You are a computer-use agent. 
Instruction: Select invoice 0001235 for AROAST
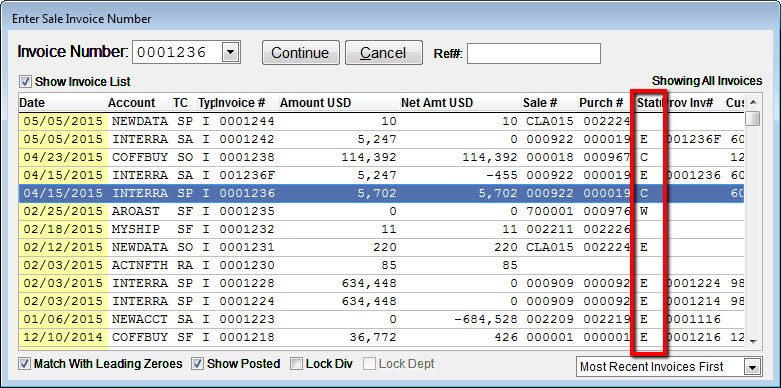(381, 211)
